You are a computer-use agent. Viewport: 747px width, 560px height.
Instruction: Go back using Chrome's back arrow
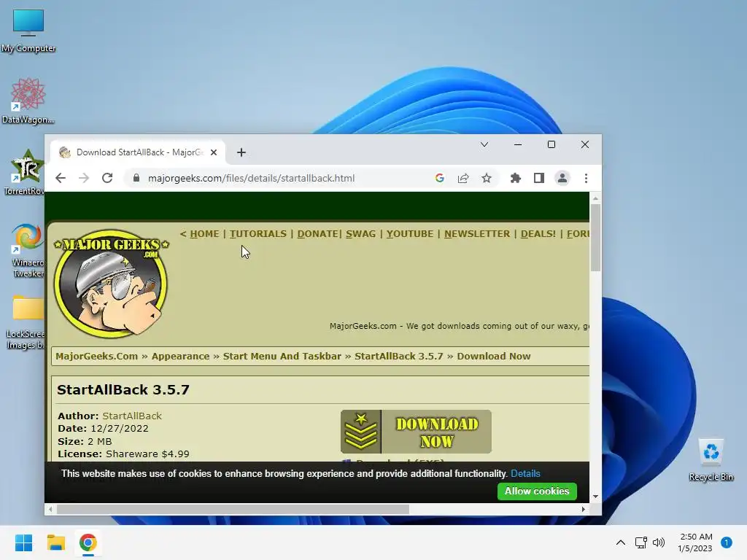(61, 178)
